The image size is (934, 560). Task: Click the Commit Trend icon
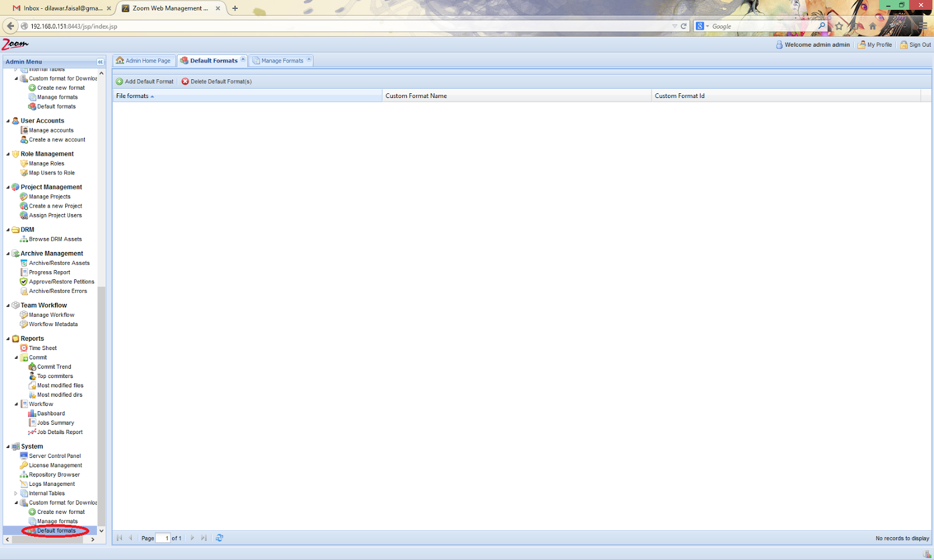pyautogui.click(x=32, y=367)
